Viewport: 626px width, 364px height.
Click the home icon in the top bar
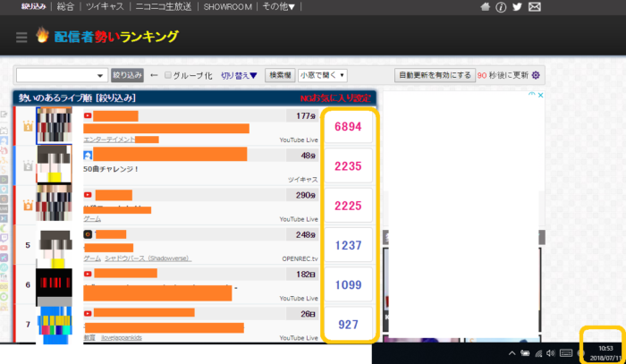[485, 7]
